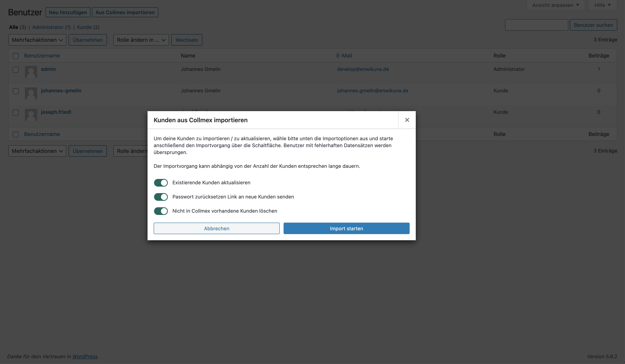Screen dimensions: 625x364
Task: Filter users by Kunde
Action: (x=84, y=27)
